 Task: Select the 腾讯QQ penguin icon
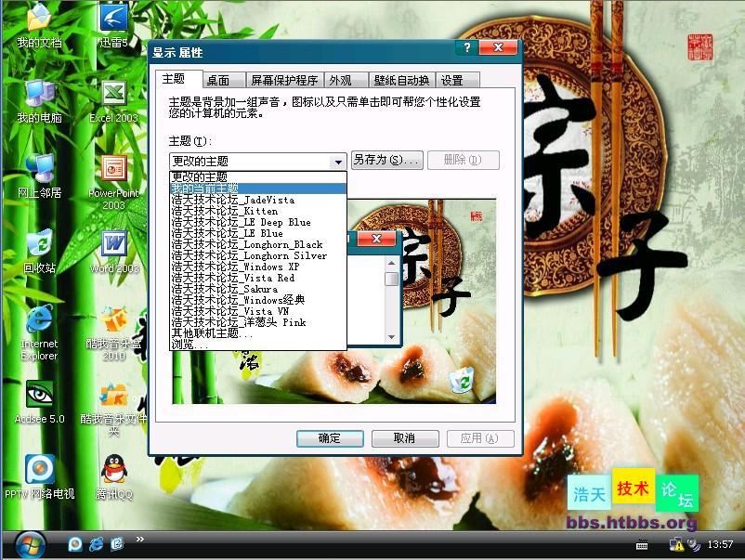click(x=113, y=476)
